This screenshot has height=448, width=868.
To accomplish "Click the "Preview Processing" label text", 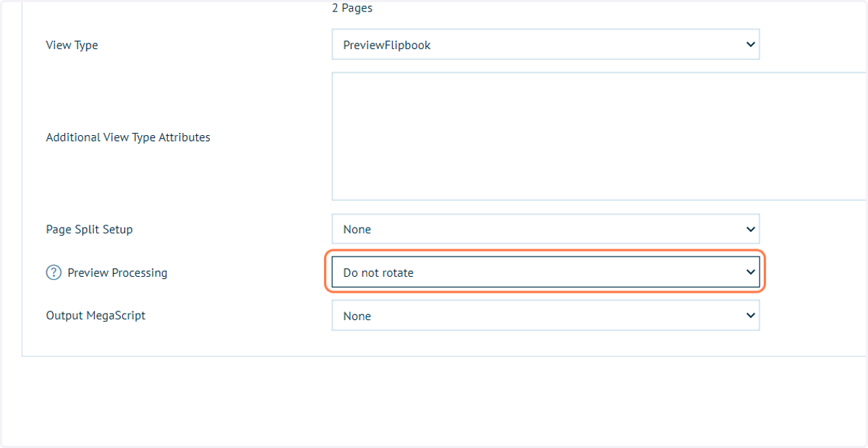I will tap(117, 272).
